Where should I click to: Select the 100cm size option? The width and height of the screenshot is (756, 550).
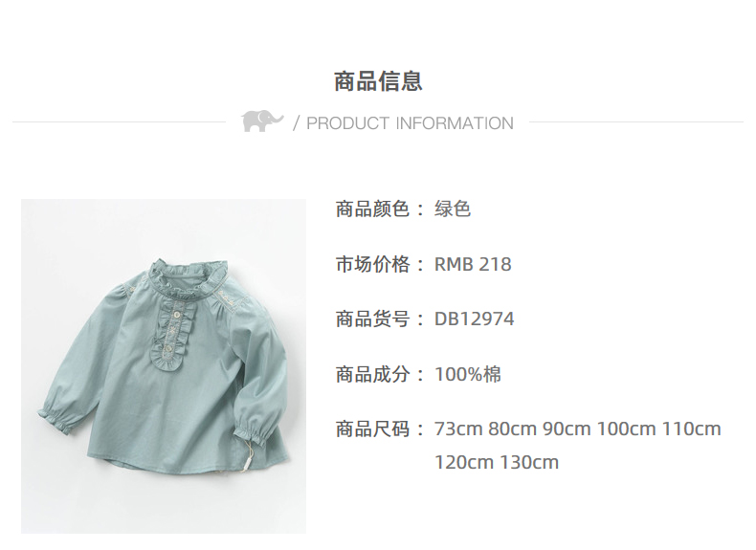click(626, 429)
